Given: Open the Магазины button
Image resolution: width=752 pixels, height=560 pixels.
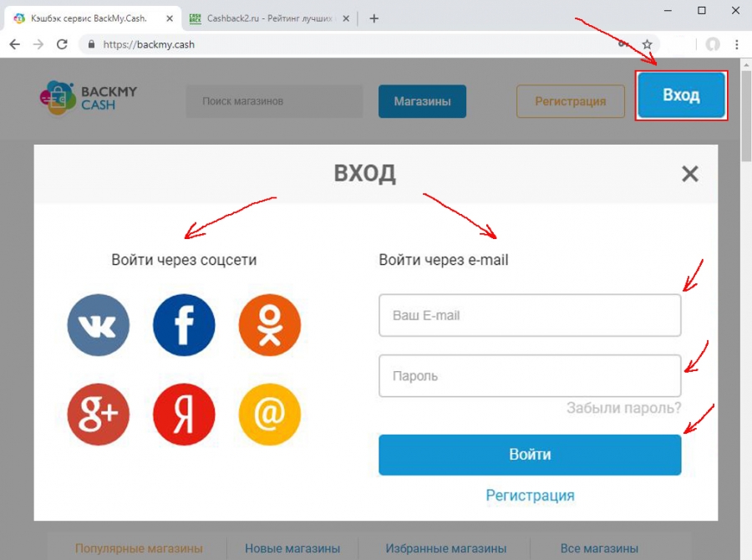Looking at the screenshot, I should 422,101.
